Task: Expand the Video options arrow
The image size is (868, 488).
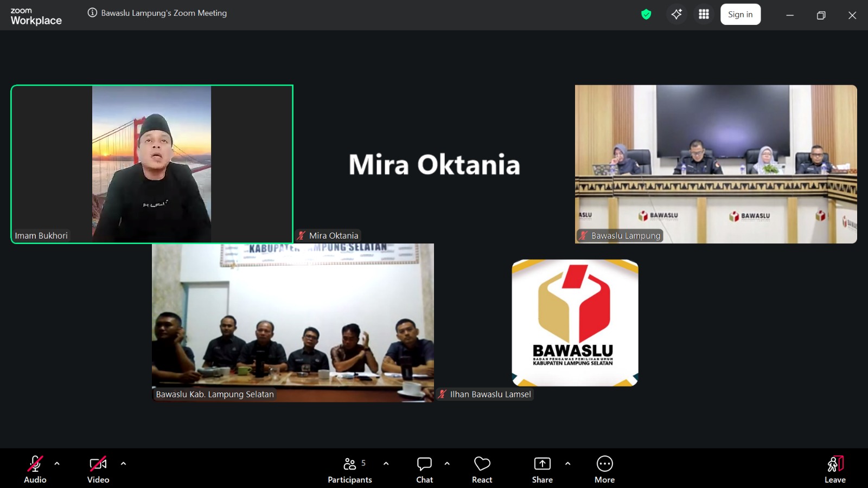Action: coord(123,464)
